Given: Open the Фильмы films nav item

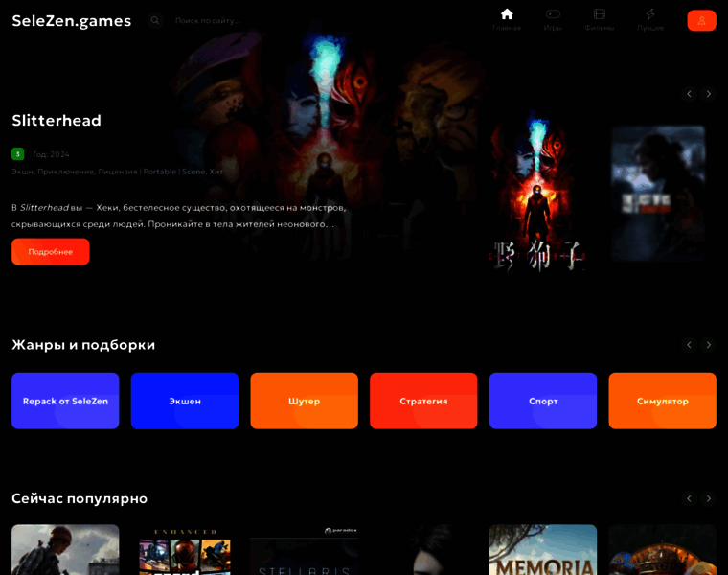Looking at the screenshot, I should point(600,20).
